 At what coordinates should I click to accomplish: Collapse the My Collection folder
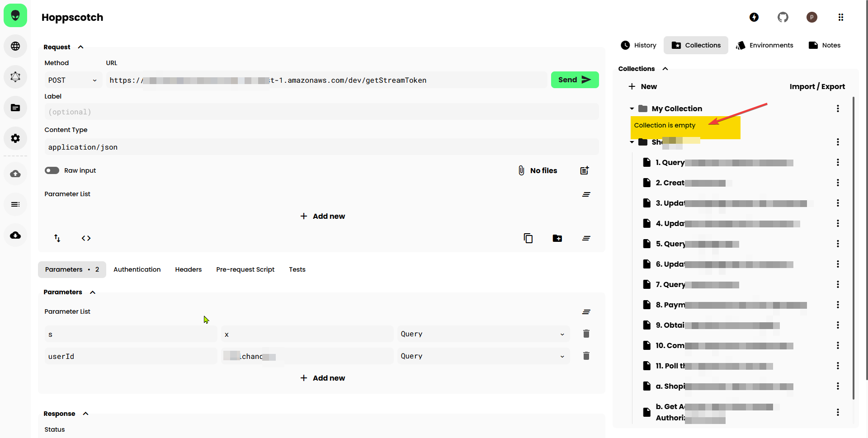coord(632,108)
